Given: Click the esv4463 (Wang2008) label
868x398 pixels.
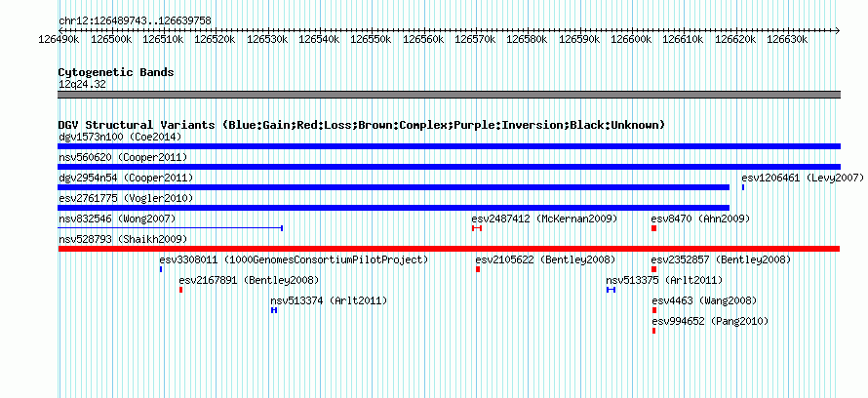Looking at the screenshot, I should (x=704, y=300).
